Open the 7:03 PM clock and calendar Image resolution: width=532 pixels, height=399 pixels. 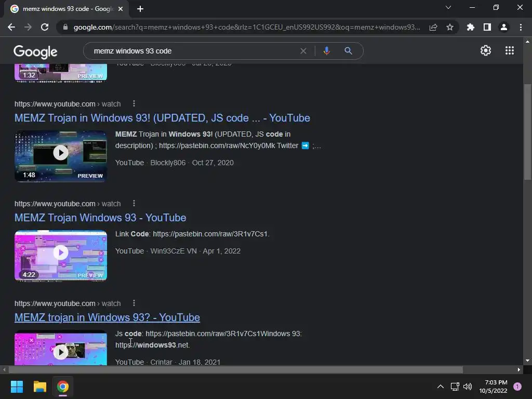click(493, 387)
